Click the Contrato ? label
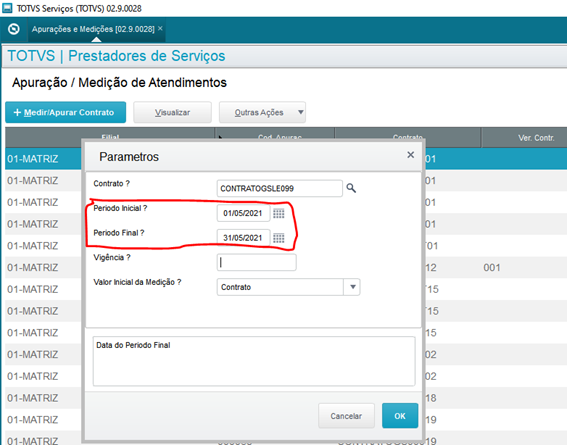This screenshot has height=445, width=567. tap(111, 184)
